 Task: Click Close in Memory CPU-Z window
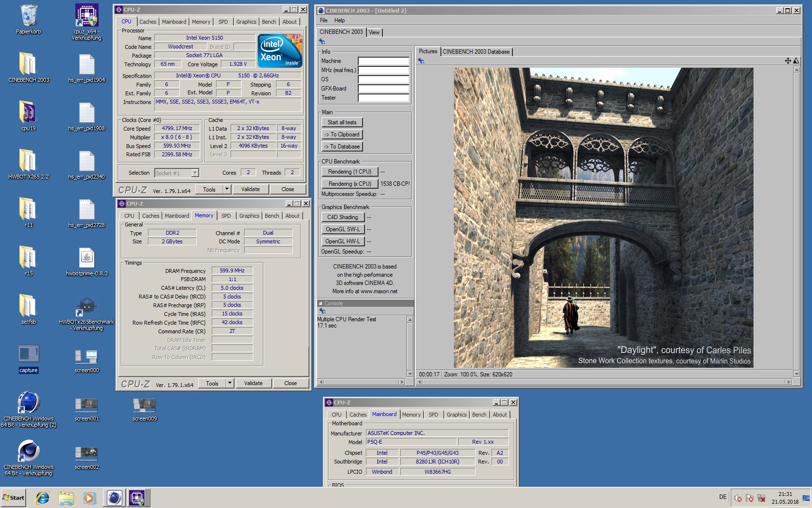pos(290,383)
